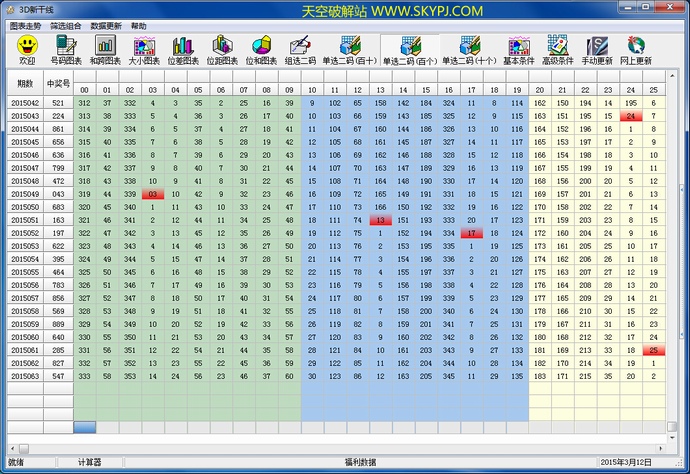Click the 单选二码(百十) toolbar icon

pos(349,50)
